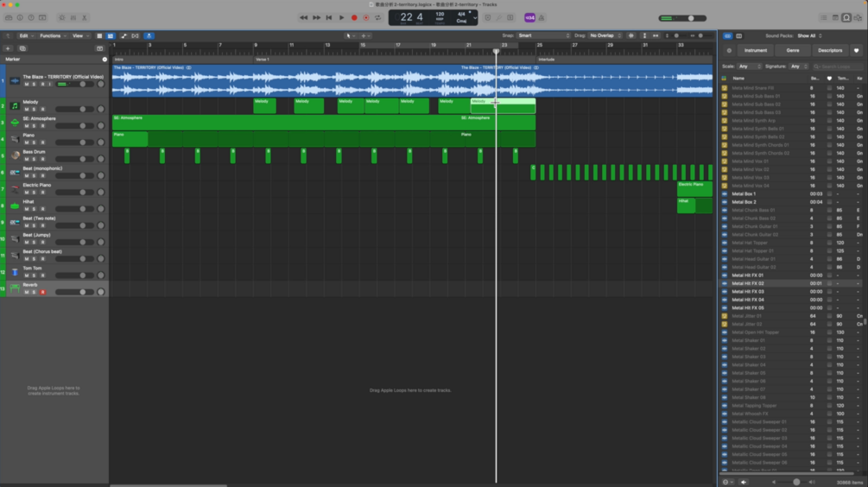Adjust the master volume slider
The image size is (868, 487).
[x=682, y=18]
